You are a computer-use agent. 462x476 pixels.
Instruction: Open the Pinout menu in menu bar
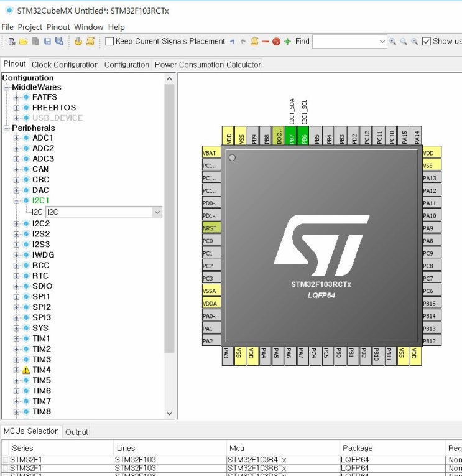(x=58, y=27)
